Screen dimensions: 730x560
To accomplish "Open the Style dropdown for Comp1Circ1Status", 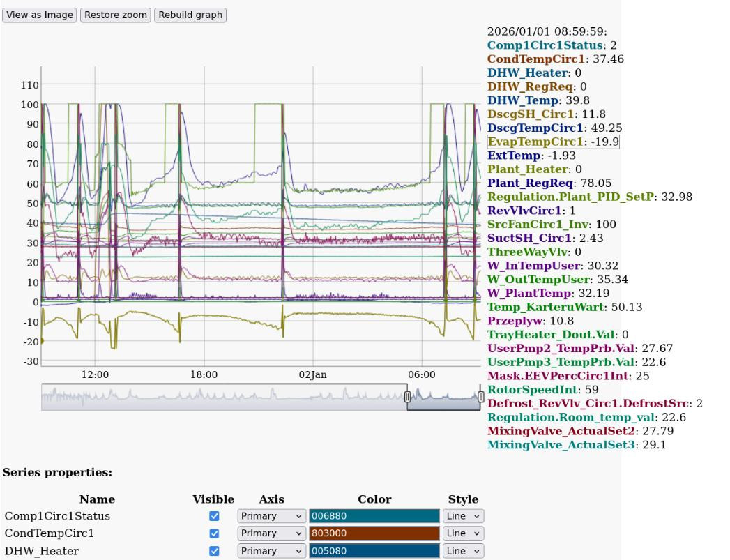I will click(463, 517).
